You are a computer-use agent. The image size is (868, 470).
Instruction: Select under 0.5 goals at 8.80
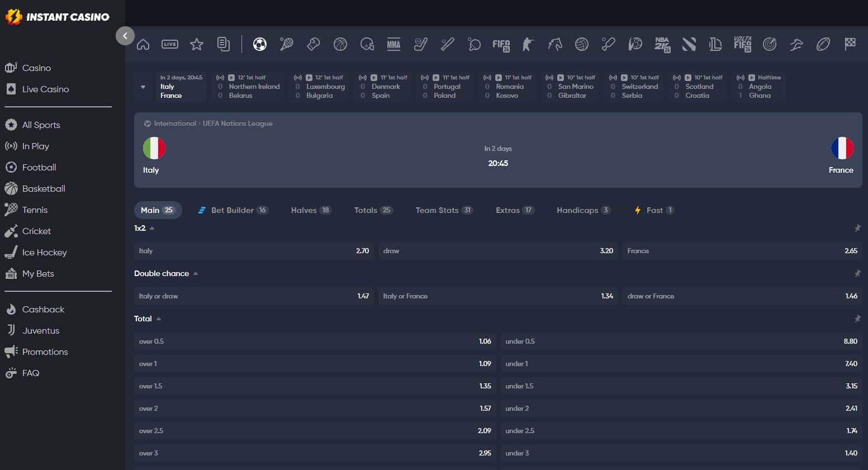click(x=681, y=341)
